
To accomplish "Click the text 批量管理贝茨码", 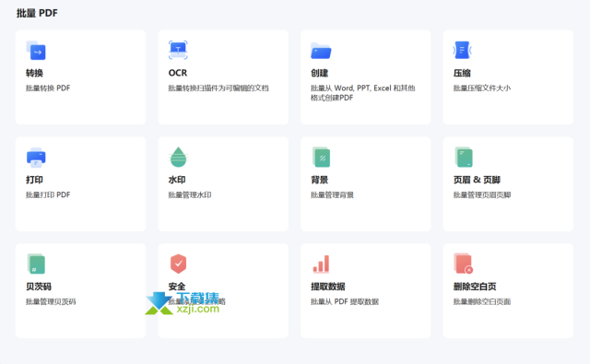I will (51, 301).
